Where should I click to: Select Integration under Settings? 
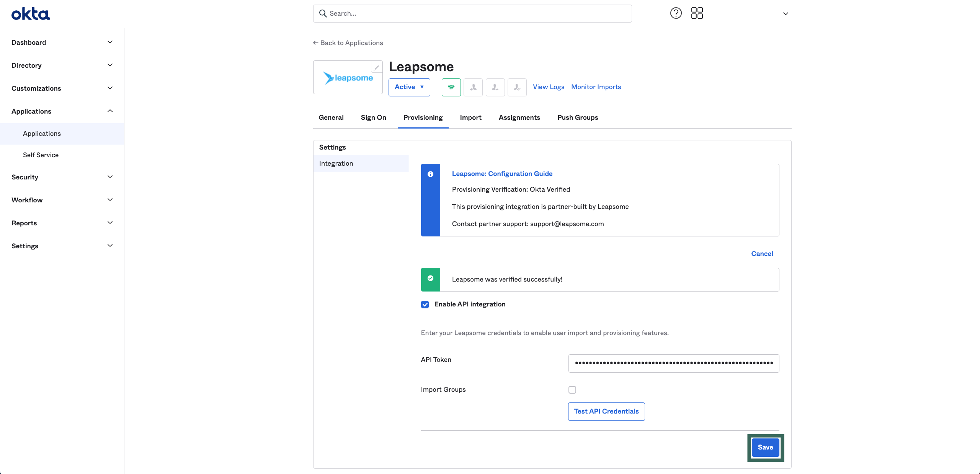tap(361, 163)
